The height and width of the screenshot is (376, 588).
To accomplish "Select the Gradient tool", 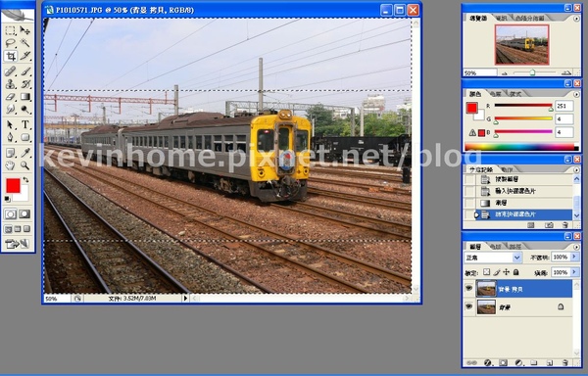I will (x=24, y=97).
